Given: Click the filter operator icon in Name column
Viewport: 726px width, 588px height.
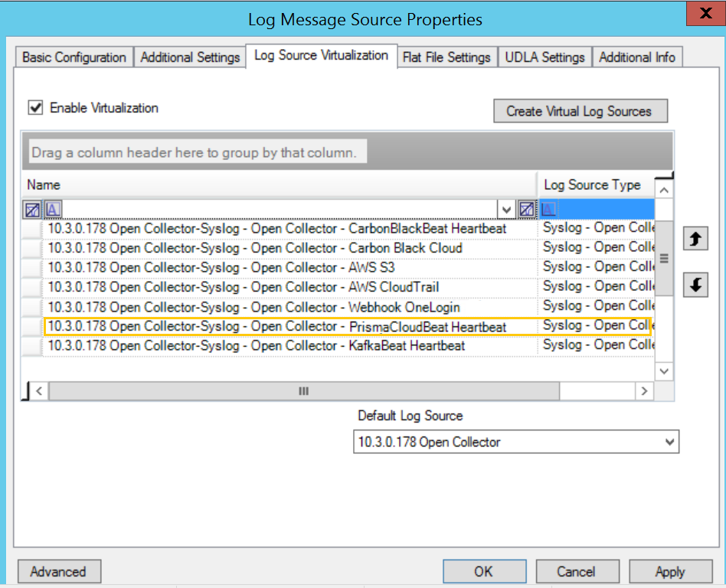Looking at the screenshot, I should tap(52, 209).
